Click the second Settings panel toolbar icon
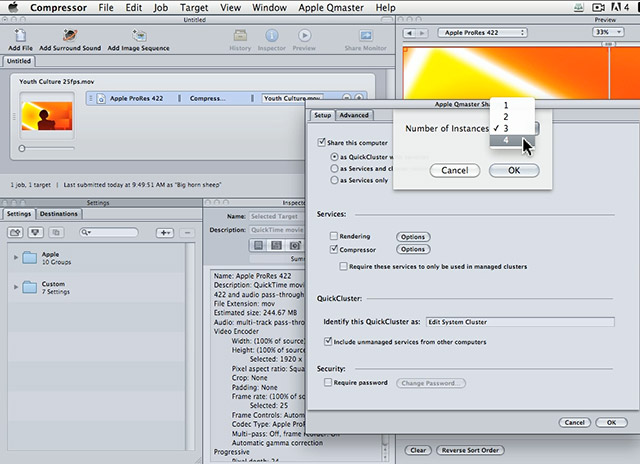The image size is (640, 464). tap(36, 233)
